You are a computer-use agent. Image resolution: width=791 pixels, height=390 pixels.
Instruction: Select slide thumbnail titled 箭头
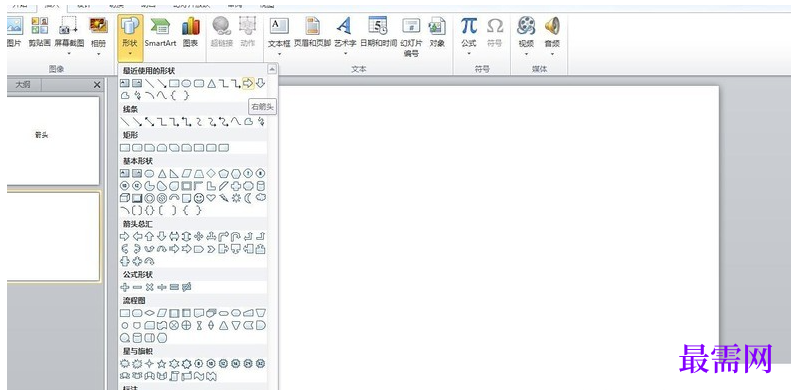pyautogui.click(x=53, y=140)
